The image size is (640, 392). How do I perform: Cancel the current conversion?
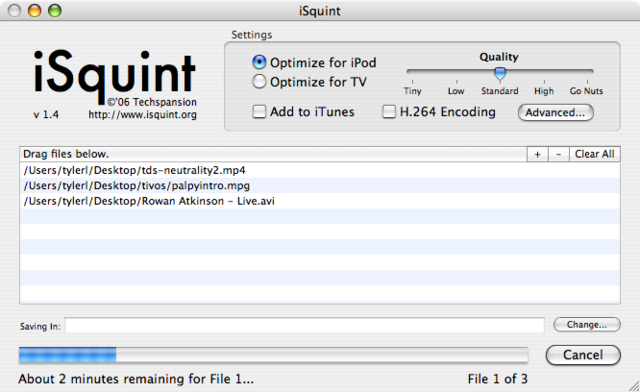click(583, 355)
